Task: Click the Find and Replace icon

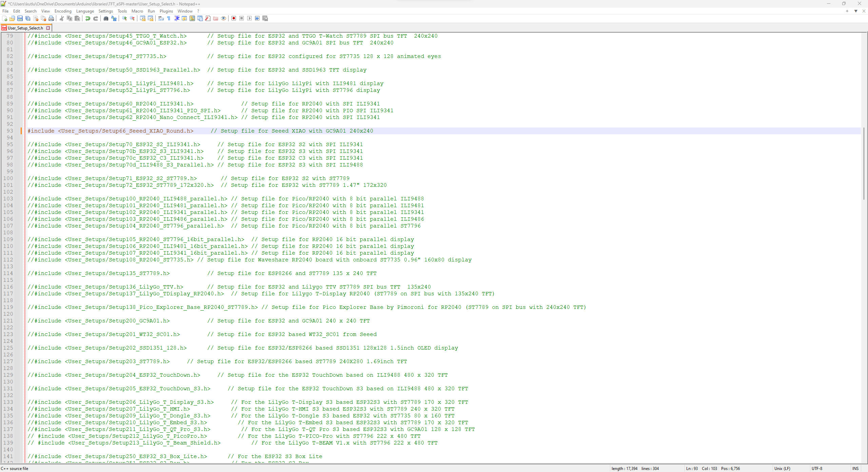Action: tap(114, 18)
